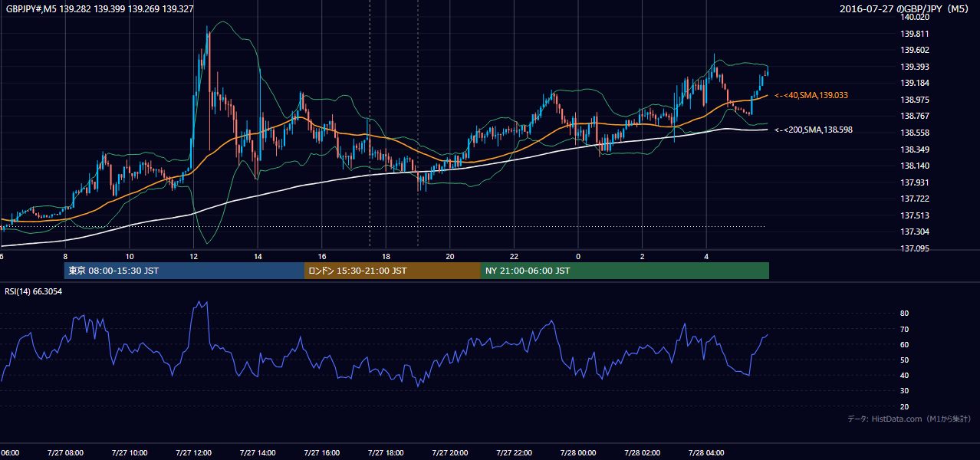
Task: Click the bottom time label 7/28 04:00
Action: 706,453
